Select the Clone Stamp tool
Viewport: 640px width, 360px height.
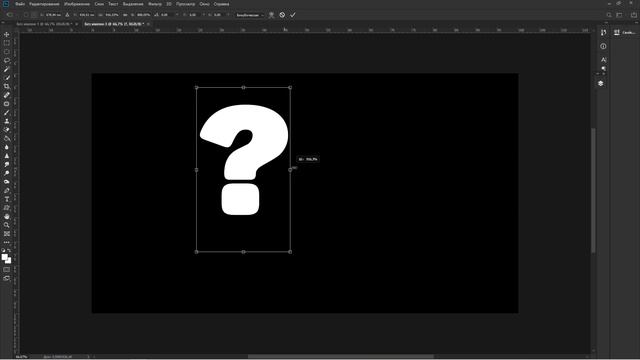point(7,121)
